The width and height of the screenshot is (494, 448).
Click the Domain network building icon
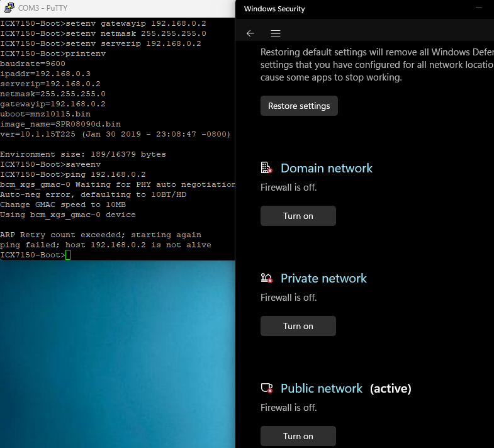pos(266,168)
